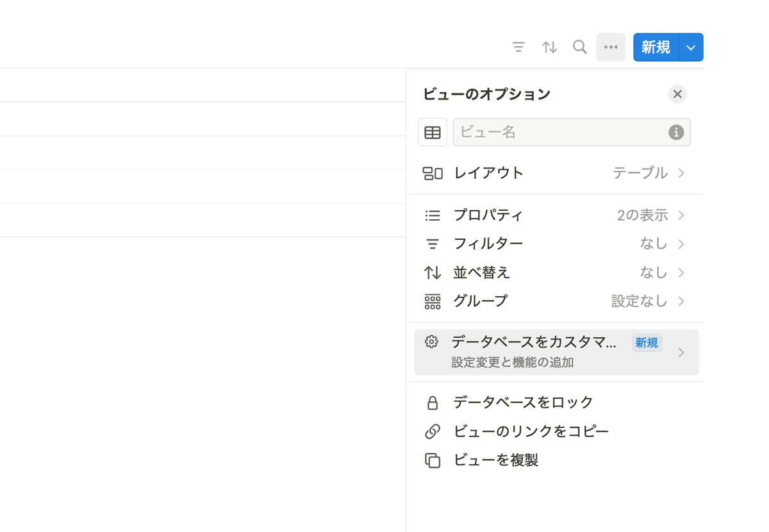Screen dimensions: 769x532
Task: Open the dropdown arrow beside 新規
Action: (x=691, y=47)
